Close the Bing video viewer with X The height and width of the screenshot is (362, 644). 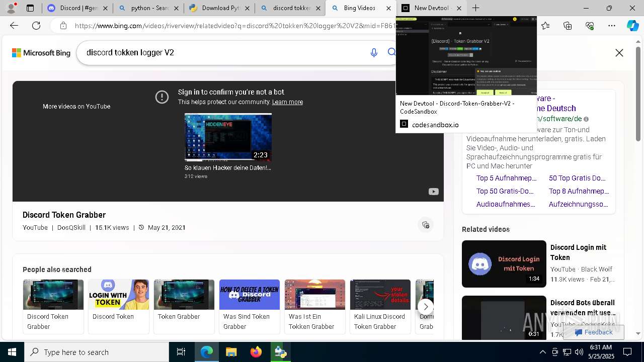click(x=619, y=53)
